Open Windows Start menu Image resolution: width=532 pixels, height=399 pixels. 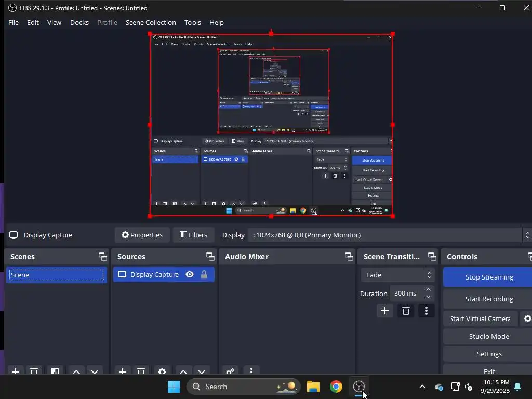pos(174,387)
